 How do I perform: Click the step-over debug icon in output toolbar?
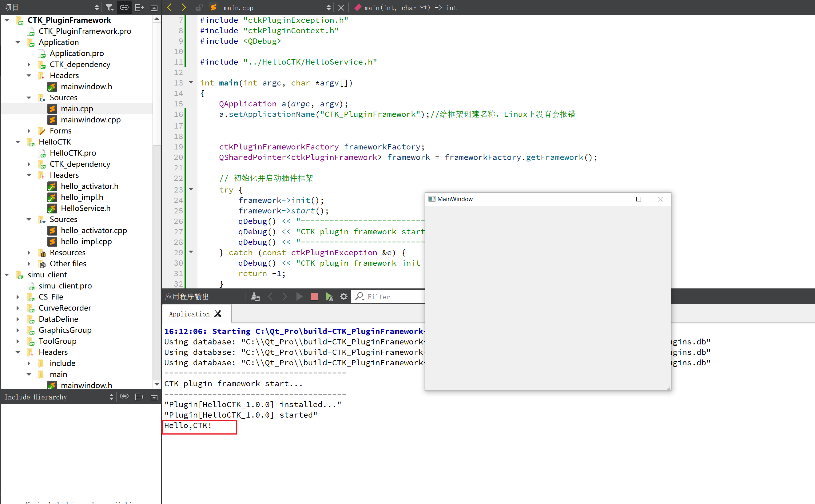[284, 297]
